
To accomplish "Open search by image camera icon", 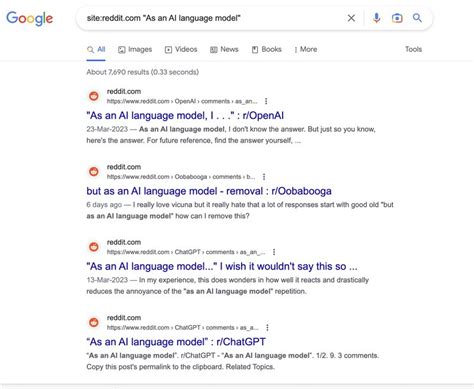I will 397,18.
